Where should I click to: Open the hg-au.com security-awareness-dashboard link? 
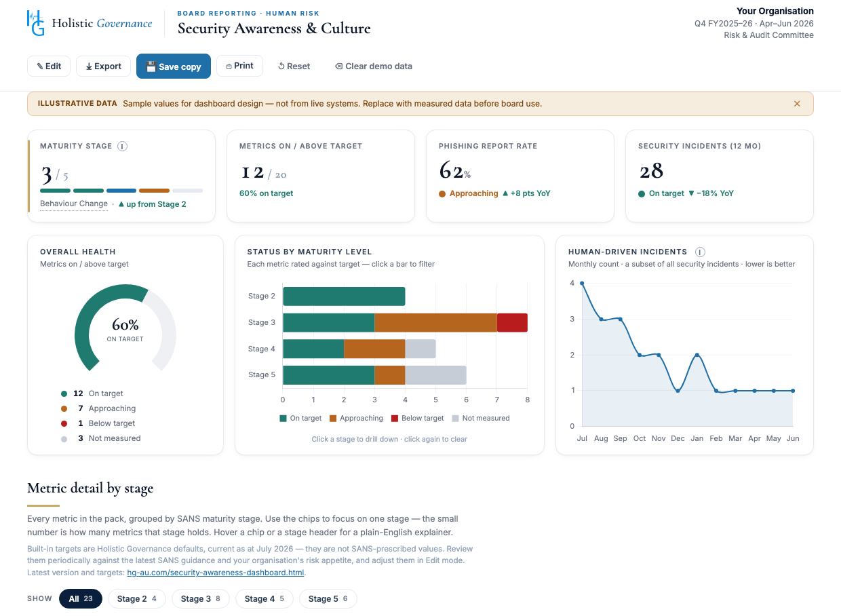[216, 573]
